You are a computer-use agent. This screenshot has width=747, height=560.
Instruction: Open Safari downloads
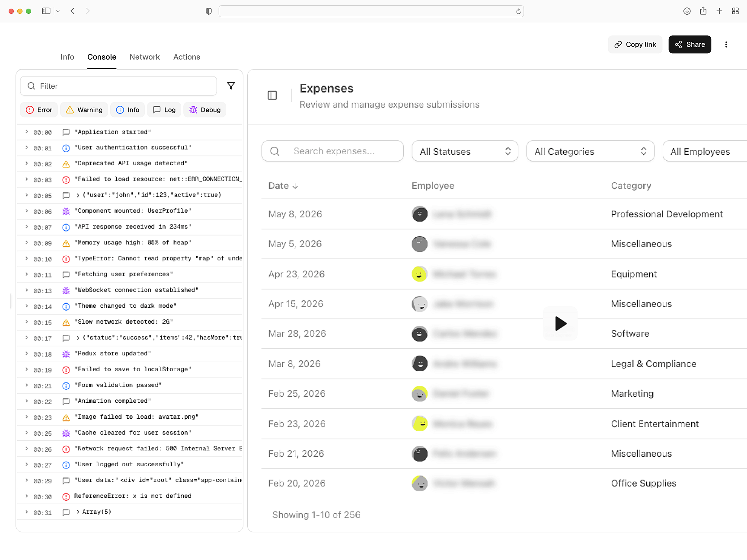tap(686, 11)
